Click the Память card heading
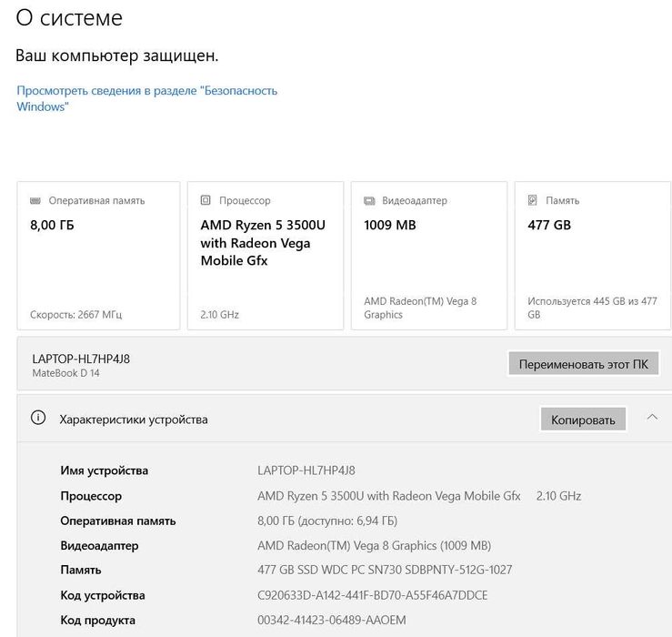The width and height of the screenshot is (672, 637). pos(562,200)
